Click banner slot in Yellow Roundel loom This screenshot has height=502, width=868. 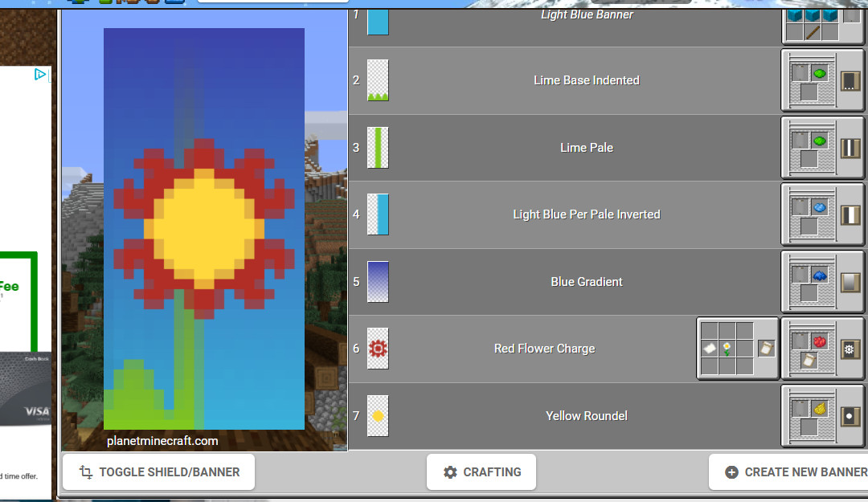pyautogui.click(x=800, y=409)
